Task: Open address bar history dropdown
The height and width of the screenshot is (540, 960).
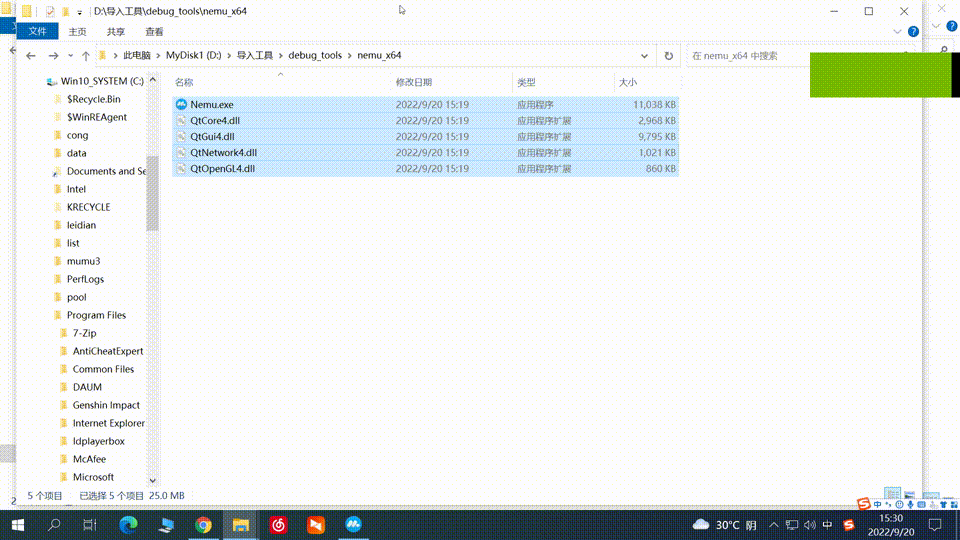Action: tap(644, 56)
